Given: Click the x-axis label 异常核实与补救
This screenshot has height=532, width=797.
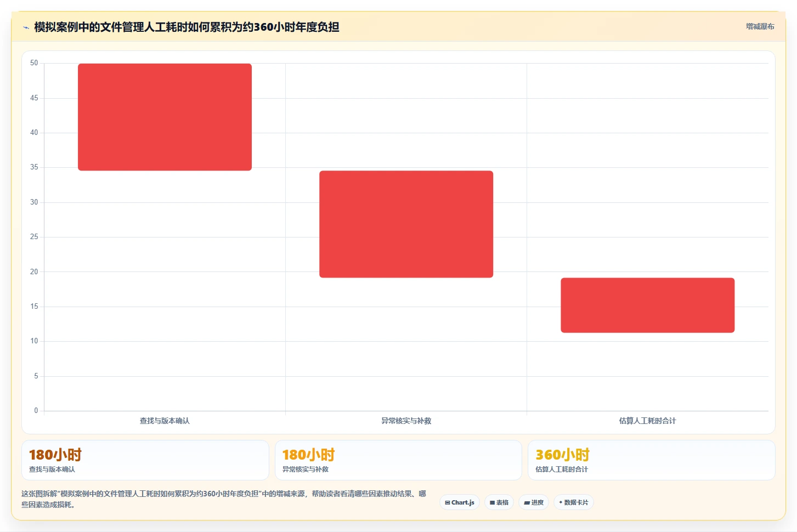Looking at the screenshot, I should coord(406,421).
